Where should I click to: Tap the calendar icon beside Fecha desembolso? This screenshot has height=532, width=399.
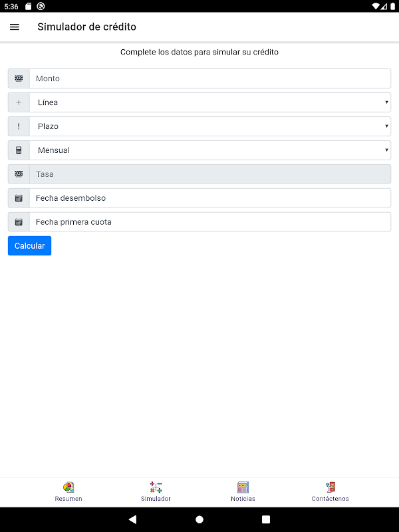[19, 198]
